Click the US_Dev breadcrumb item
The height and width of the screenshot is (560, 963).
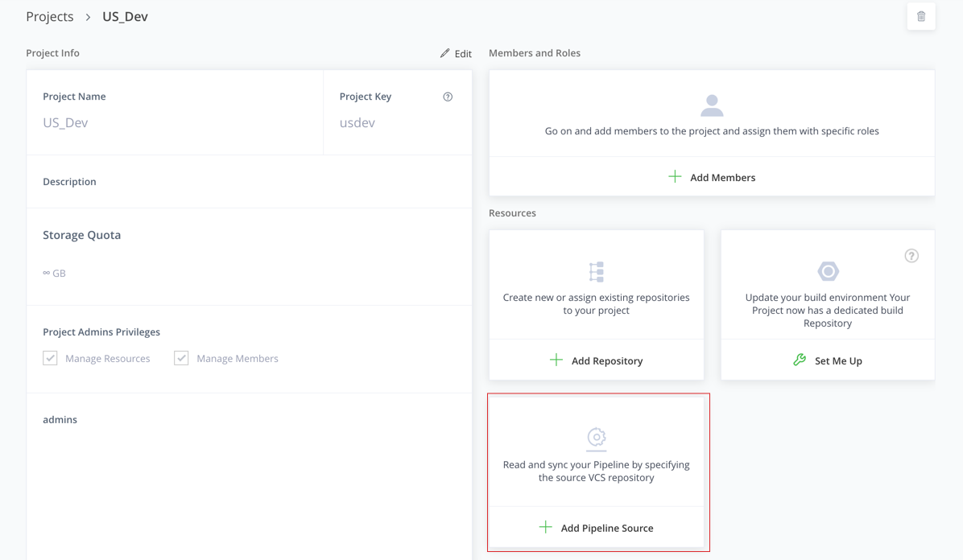pyautogui.click(x=126, y=17)
